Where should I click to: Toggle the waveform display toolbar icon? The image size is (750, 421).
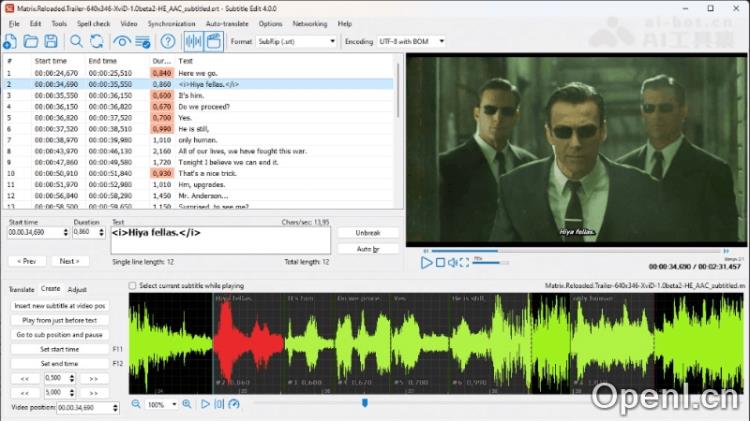(192, 41)
